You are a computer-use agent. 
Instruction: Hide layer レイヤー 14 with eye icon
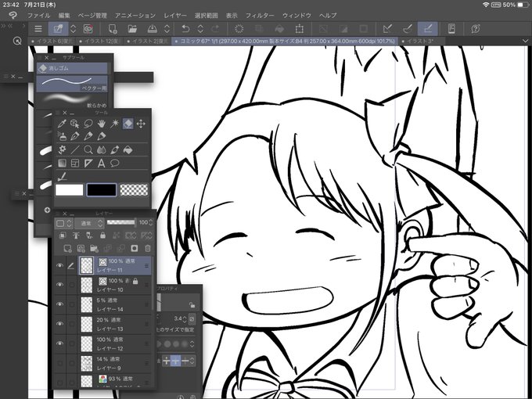(x=59, y=304)
